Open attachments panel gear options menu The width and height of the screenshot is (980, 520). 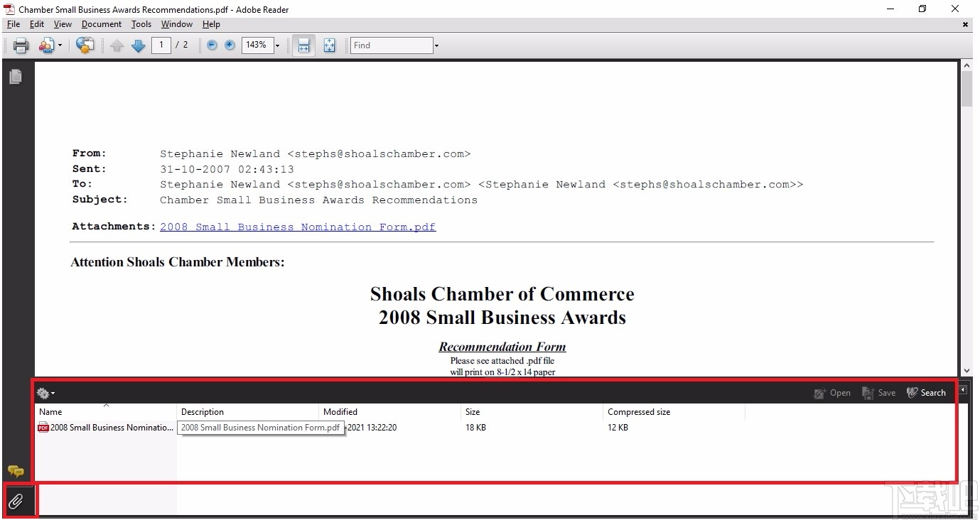45,393
